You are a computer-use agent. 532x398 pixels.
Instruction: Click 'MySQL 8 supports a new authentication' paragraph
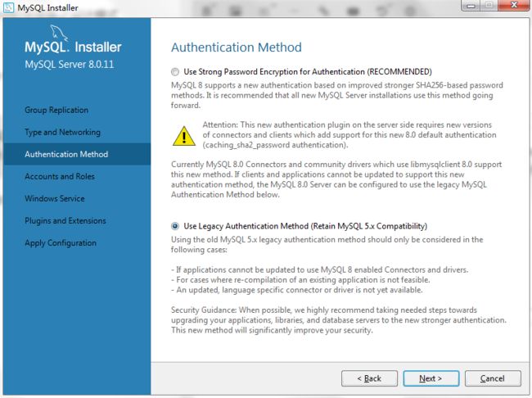coord(337,95)
